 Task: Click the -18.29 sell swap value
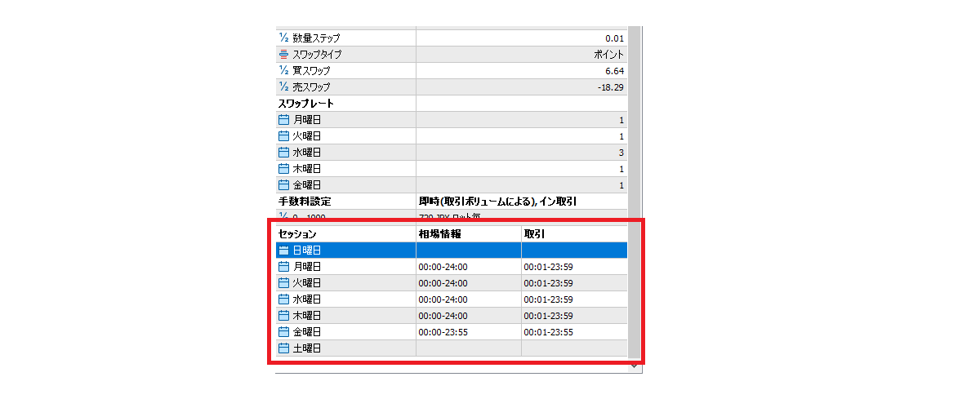[x=611, y=86]
